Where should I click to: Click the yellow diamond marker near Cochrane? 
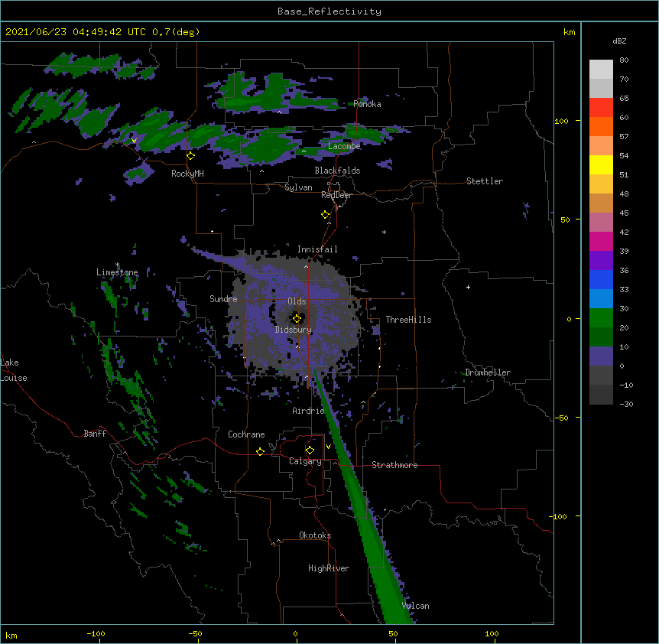pos(260,451)
